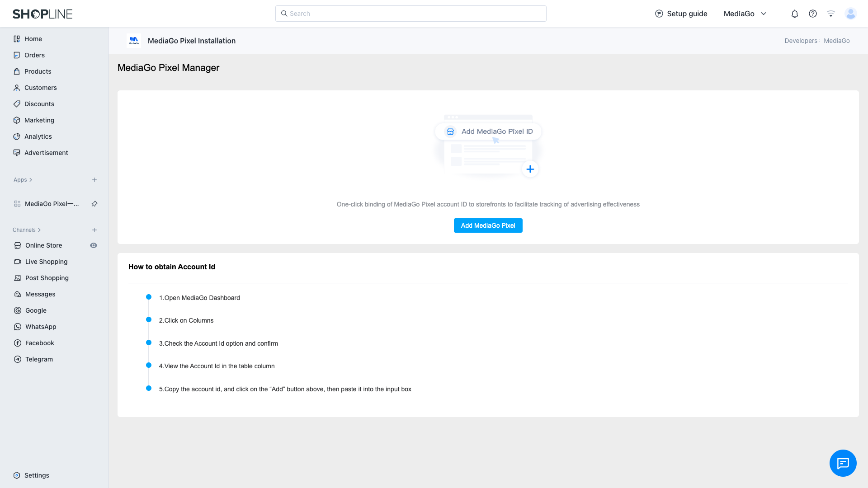Viewport: 868px width, 488px height.
Task: Open the notifications bell icon
Action: tap(794, 14)
